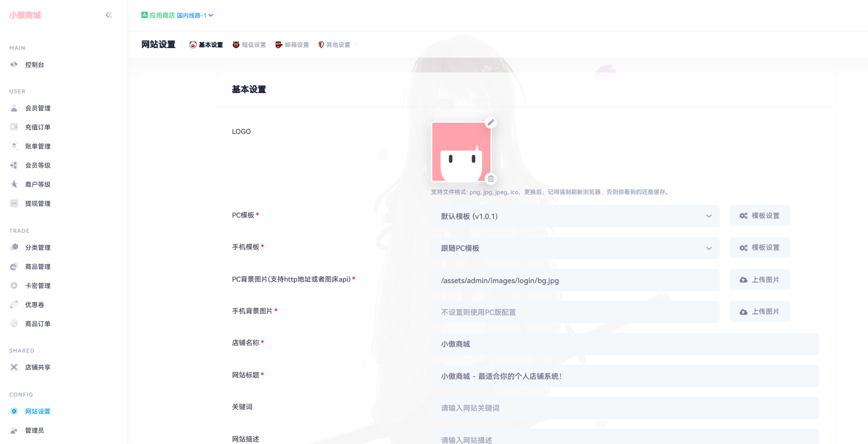
Task: Click 卡密管理 sidebar icon
Action: tap(14, 286)
